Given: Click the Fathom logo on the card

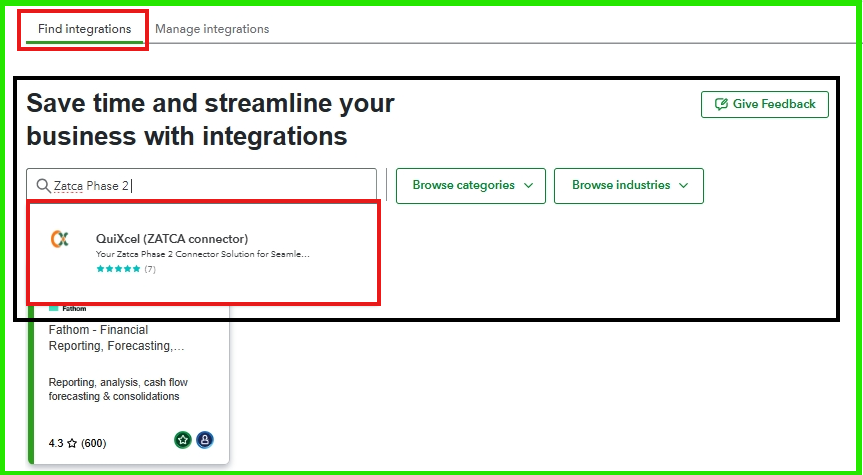Looking at the screenshot, I should [x=68, y=308].
